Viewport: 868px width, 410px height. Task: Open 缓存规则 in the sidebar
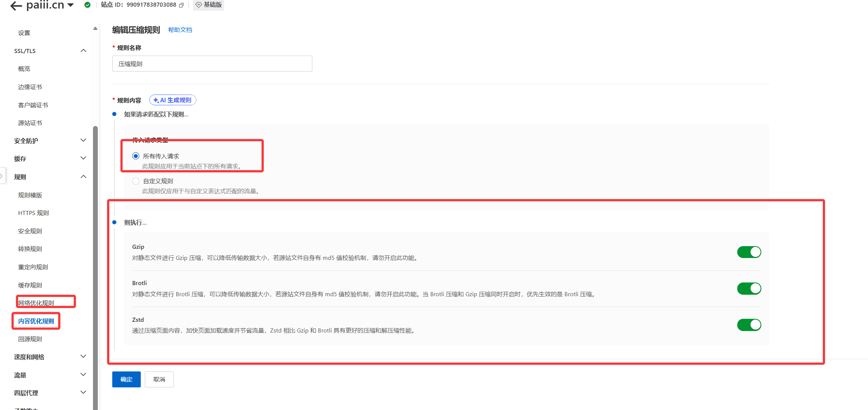point(30,285)
